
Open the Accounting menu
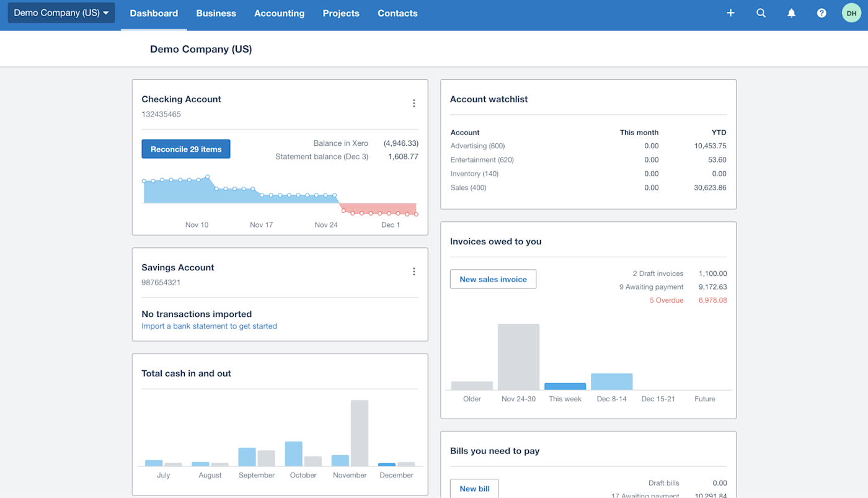[x=279, y=13]
